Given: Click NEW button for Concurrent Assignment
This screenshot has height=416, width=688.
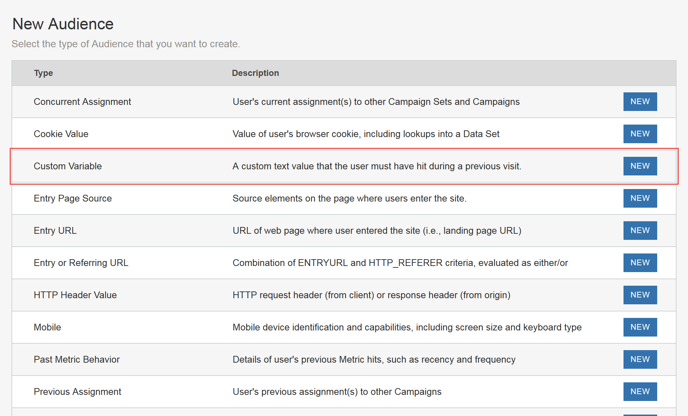Looking at the screenshot, I should point(640,101).
